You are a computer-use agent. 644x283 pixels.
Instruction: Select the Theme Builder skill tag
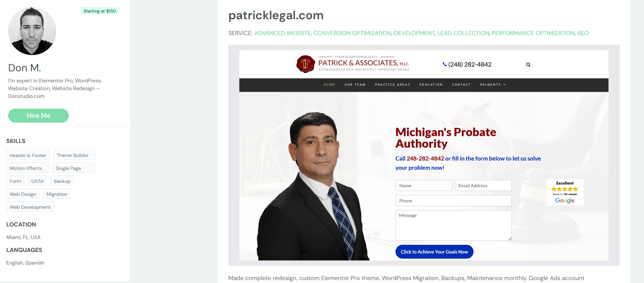74,155
